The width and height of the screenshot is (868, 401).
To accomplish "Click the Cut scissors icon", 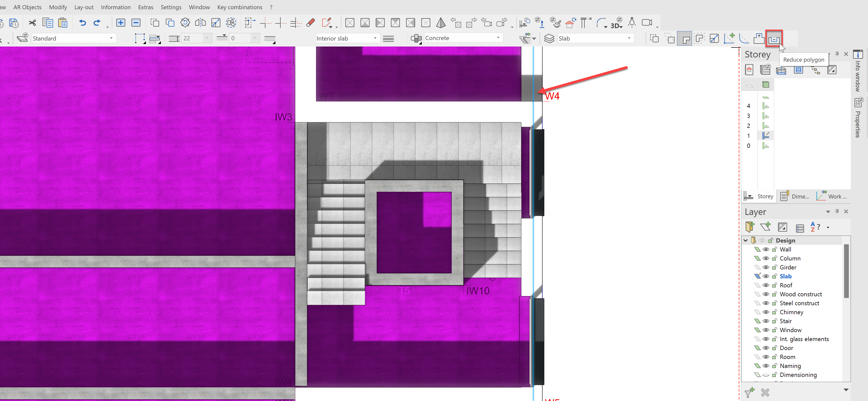I will [32, 23].
